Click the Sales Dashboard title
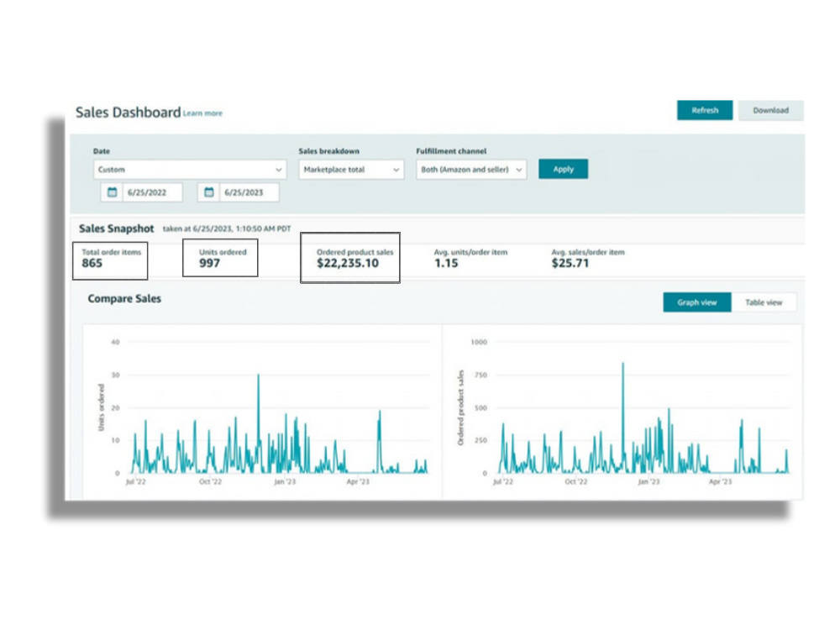The height and width of the screenshot is (630, 840). [128, 113]
